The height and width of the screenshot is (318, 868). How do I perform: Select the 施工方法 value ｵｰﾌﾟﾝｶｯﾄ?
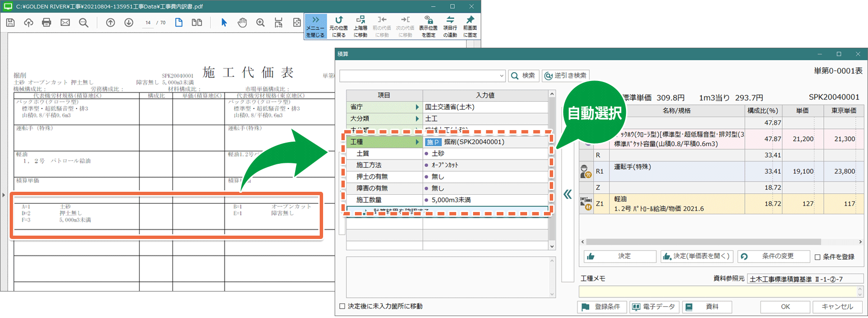[486, 165]
